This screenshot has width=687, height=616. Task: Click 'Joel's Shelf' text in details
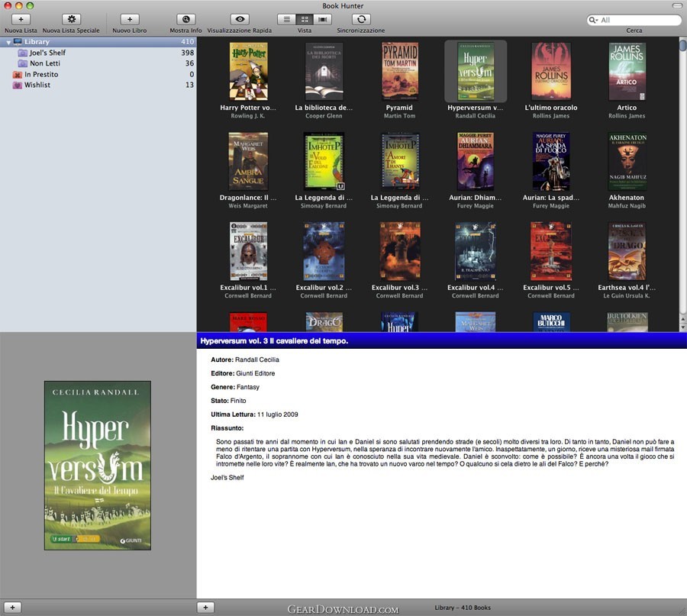(x=227, y=478)
